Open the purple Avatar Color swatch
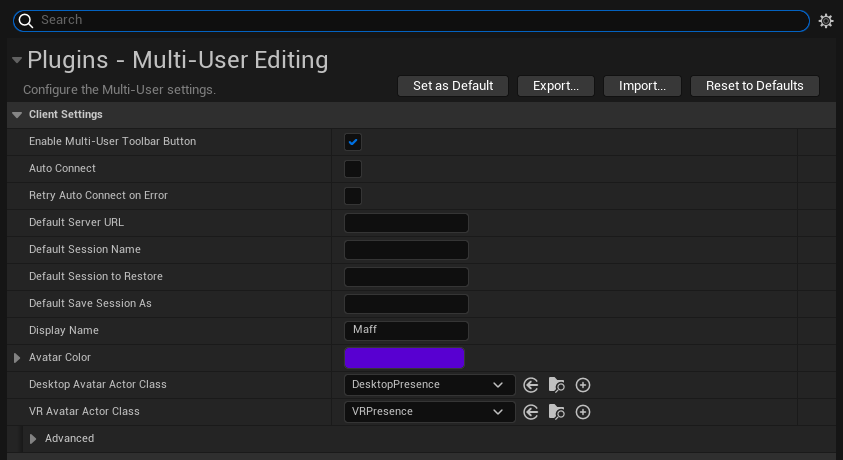 pyautogui.click(x=404, y=358)
